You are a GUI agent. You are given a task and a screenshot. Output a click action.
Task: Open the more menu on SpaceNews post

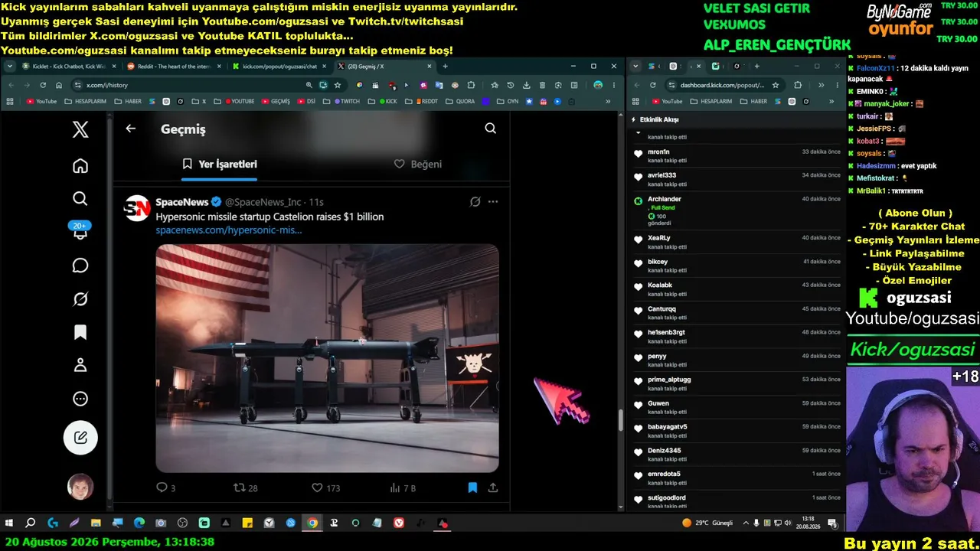[x=493, y=202]
